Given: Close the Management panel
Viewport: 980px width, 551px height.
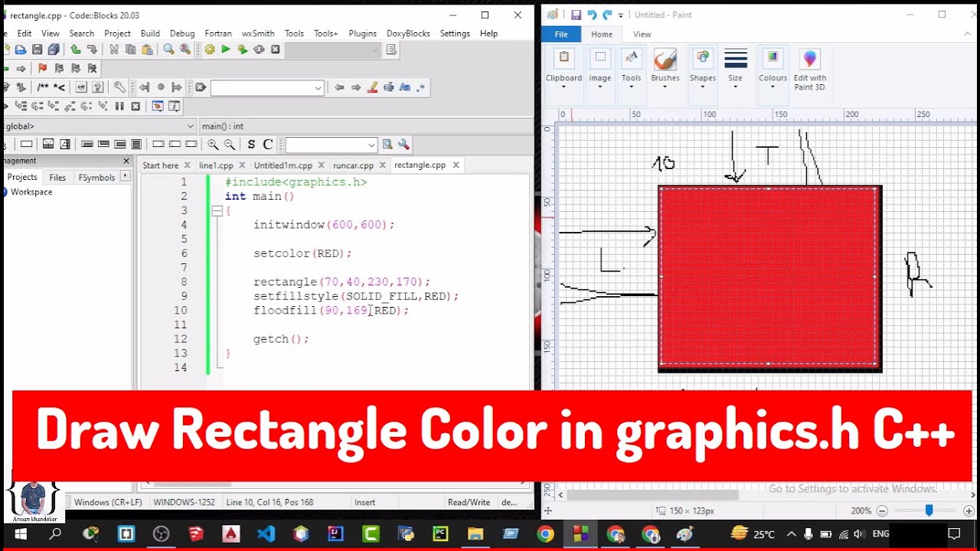Looking at the screenshot, I should (126, 161).
